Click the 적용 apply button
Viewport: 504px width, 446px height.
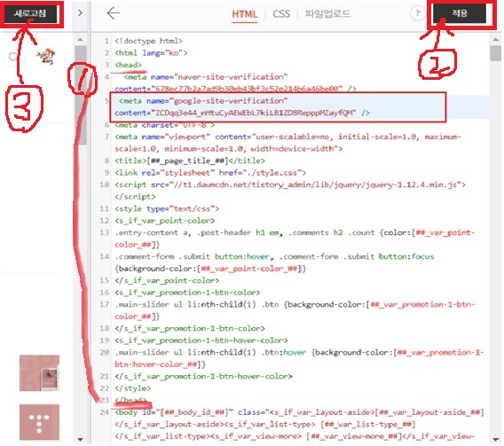[460, 13]
